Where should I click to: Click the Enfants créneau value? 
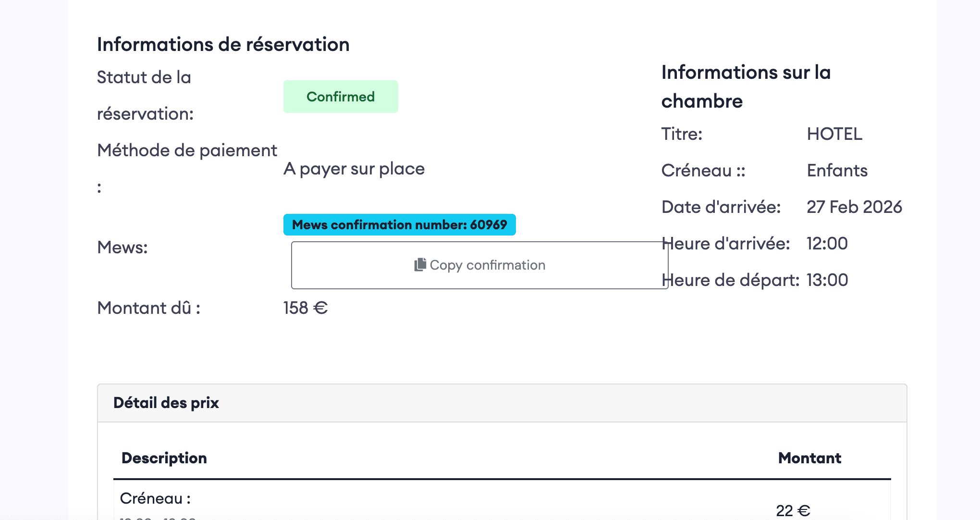pos(837,171)
